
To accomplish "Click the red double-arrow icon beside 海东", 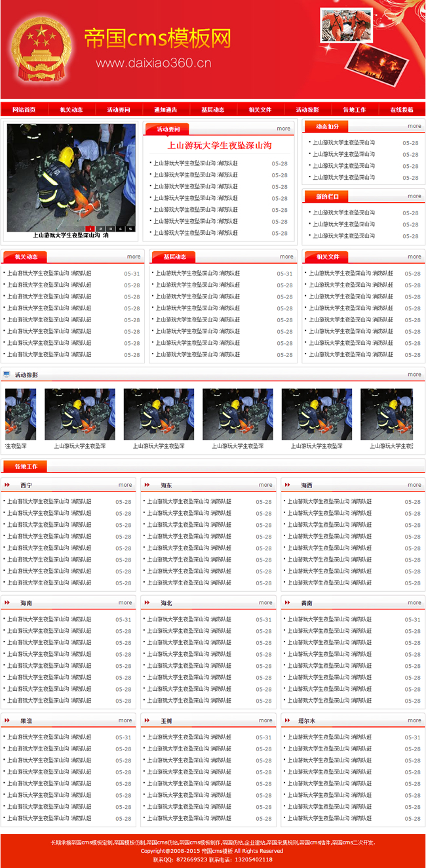I will [147, 486].
